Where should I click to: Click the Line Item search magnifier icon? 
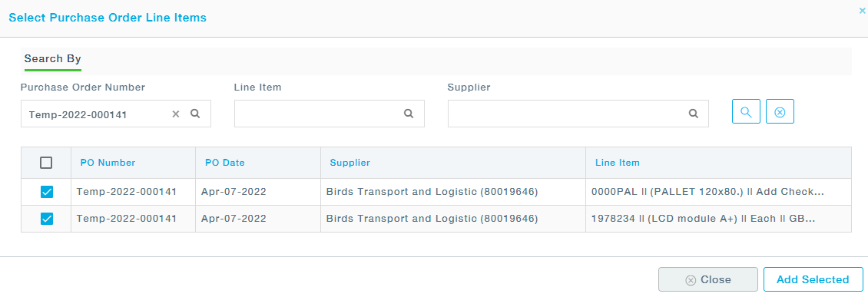pos(409,114)
